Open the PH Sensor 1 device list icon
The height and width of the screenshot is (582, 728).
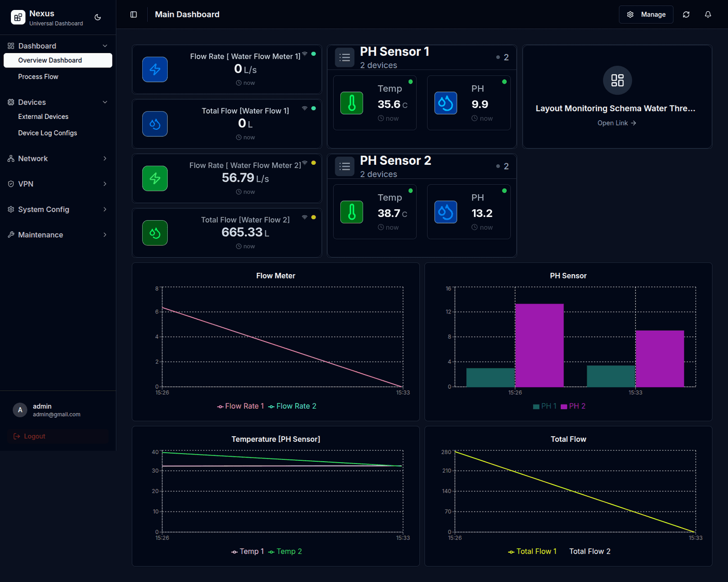[345, 57]
